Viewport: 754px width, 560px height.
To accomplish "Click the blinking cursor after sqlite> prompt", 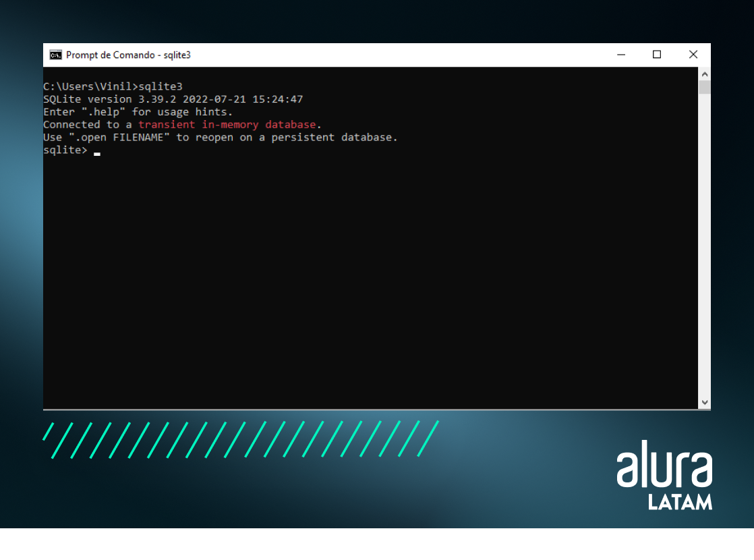I will [x=97, y=153].
